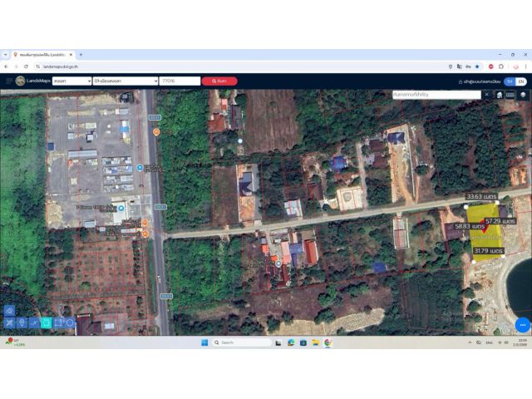Open the map layers stack icon

[x=523, y=95]
